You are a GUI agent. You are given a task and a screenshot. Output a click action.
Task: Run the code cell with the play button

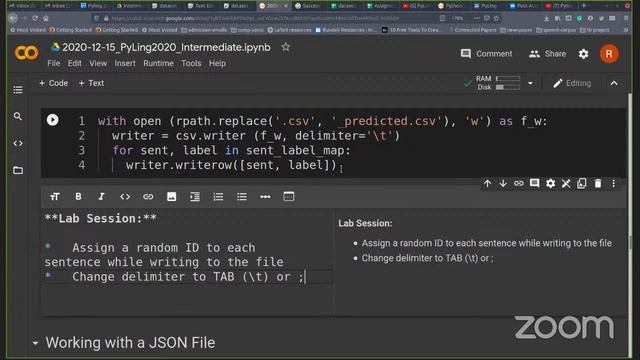click(x=53, y=120)
